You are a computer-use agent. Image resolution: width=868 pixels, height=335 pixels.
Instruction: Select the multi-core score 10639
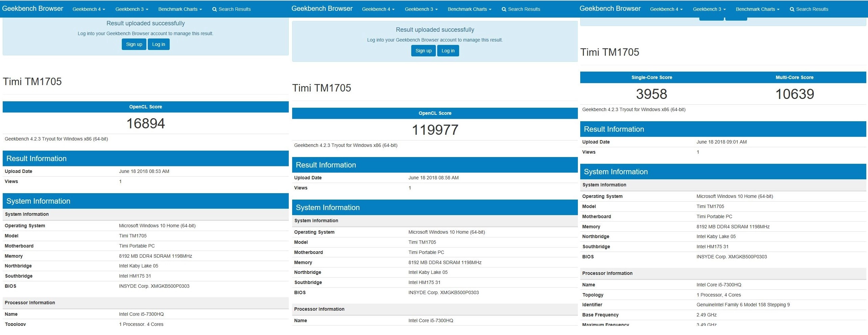[x=795, y=94]
